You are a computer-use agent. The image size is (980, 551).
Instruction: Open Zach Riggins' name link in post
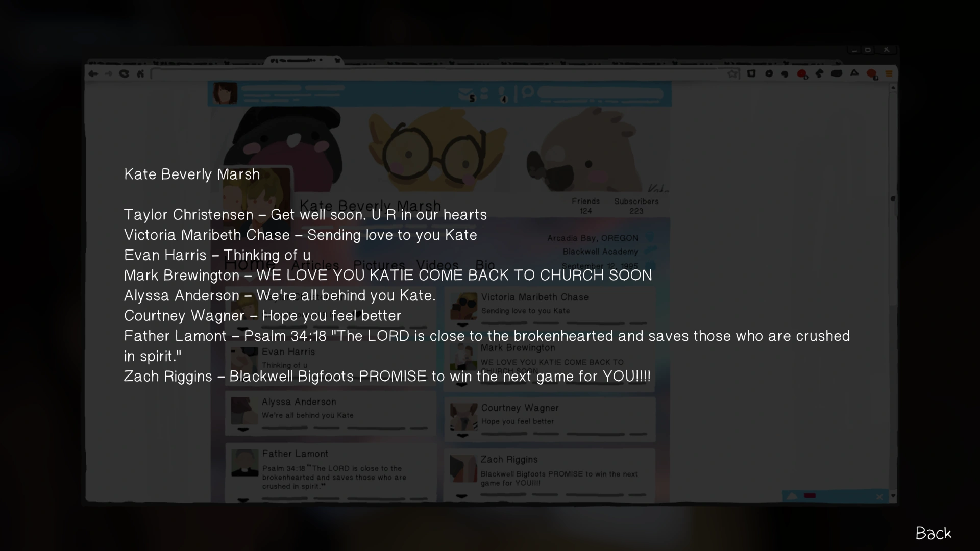509,460
